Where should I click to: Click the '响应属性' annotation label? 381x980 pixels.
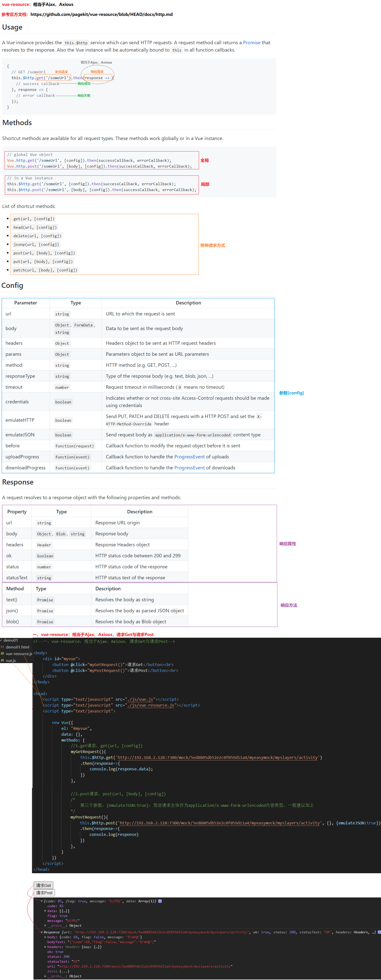tap(287, 544)
